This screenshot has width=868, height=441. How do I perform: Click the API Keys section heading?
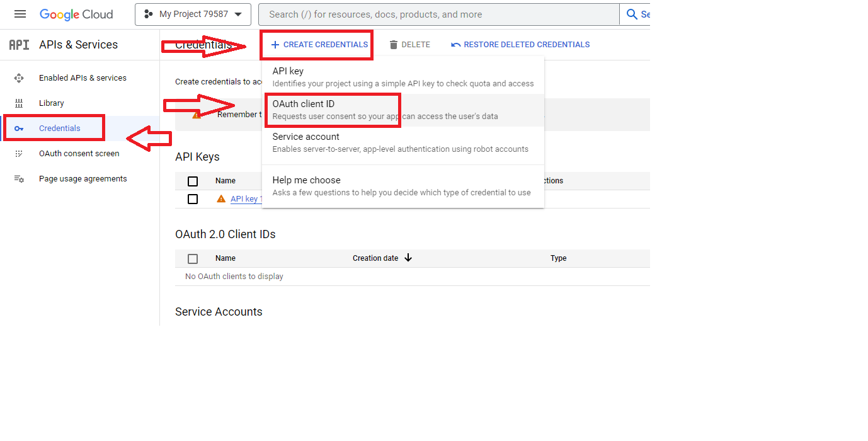(197, 157)
